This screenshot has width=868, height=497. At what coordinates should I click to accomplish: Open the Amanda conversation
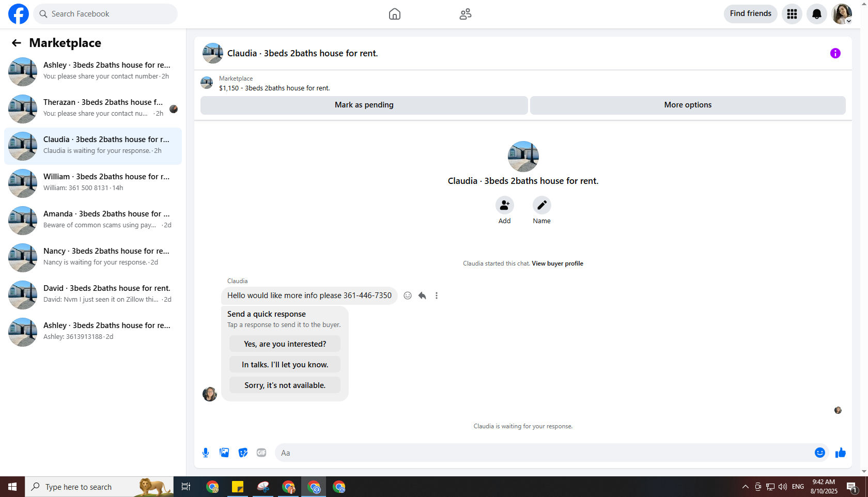pyautogui.click(x=93, y=221)
